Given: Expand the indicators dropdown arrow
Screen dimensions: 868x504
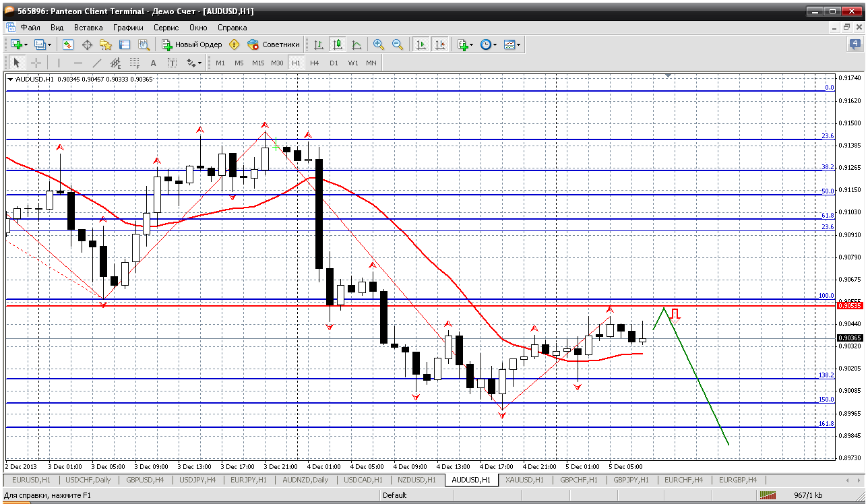Looking at the screenshot, I should [x=472, y=44].
